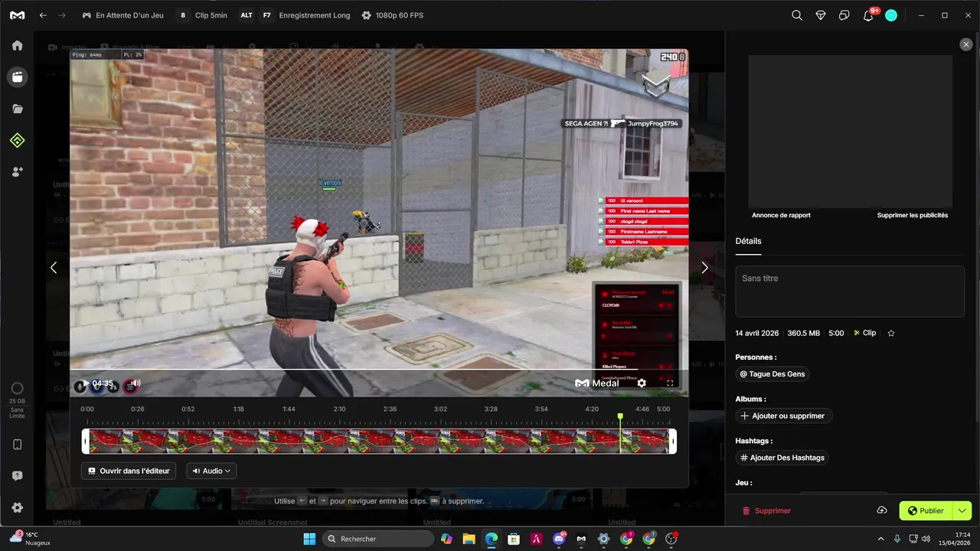Click the 2:10 mark on the ruler
980x551 pixels.
point(339,409)
